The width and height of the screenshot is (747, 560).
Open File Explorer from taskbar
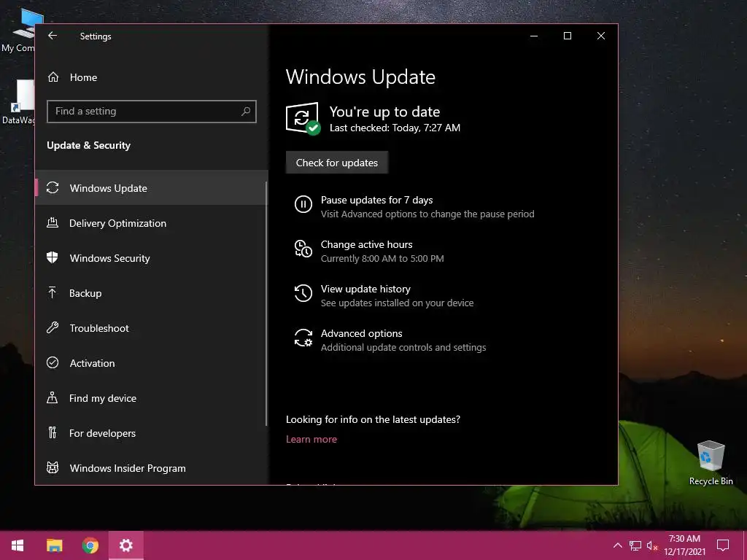click(54, 545)
